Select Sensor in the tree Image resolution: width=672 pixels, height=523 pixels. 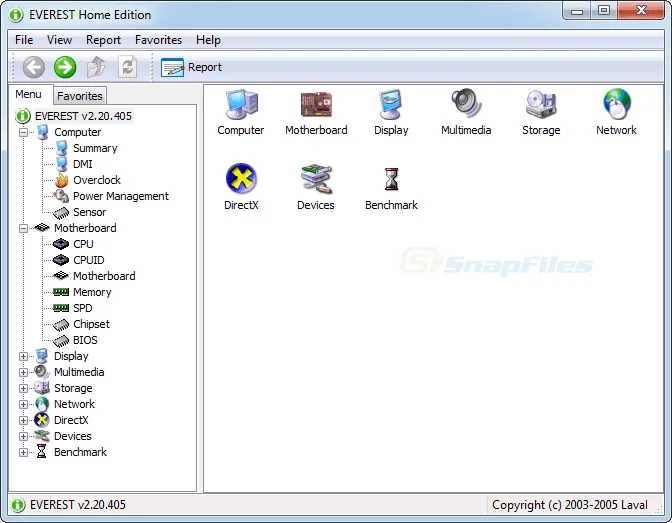90,212
